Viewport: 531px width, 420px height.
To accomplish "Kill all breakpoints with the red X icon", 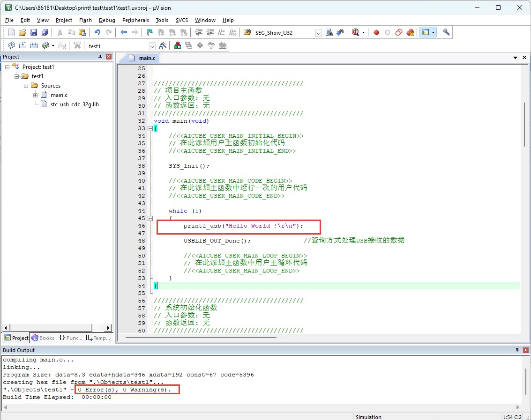I will [x=410, y=32].
